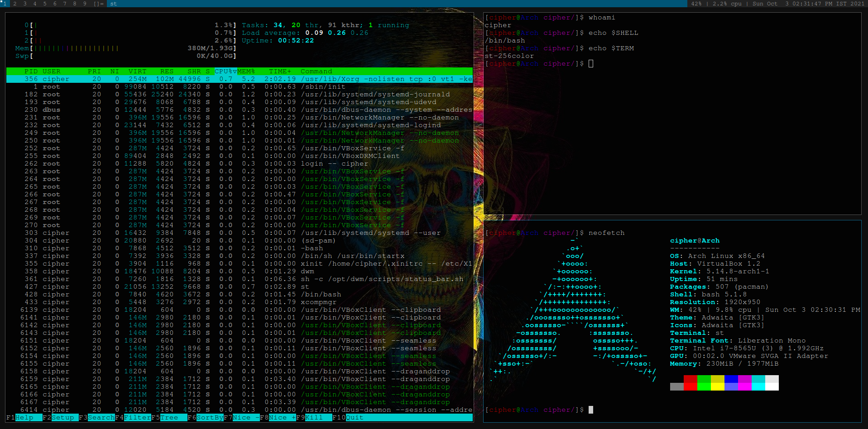This screenshot has width=868, height=429.
Task: Select VBoxClient --seamless row PID 6151
Action: 240,341
